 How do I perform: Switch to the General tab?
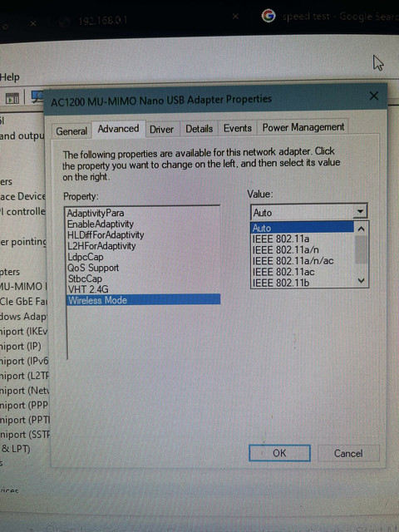(71, 131)
